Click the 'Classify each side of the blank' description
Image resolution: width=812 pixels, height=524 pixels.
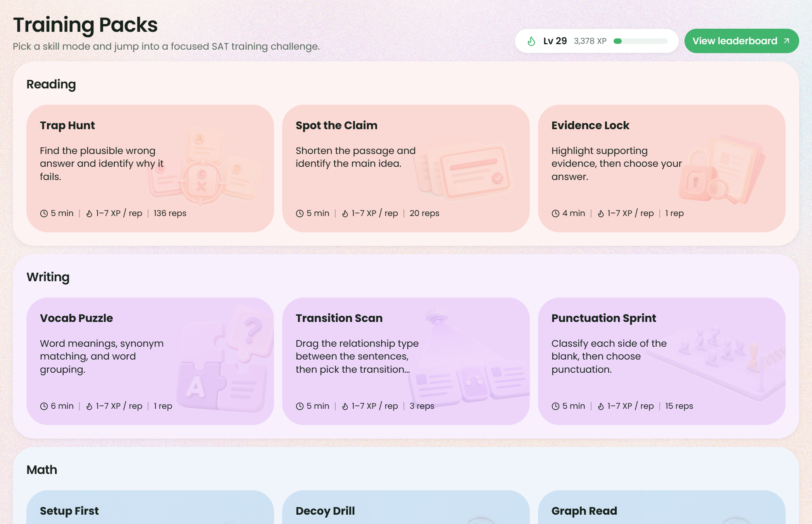(x=609, y=356)
